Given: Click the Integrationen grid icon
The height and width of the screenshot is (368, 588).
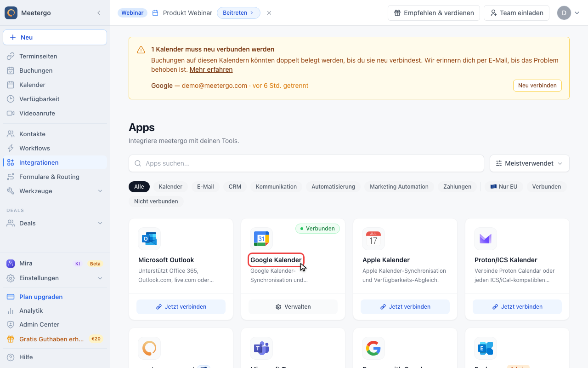Looking at the screenshot, I should click(x=11, y=162).
